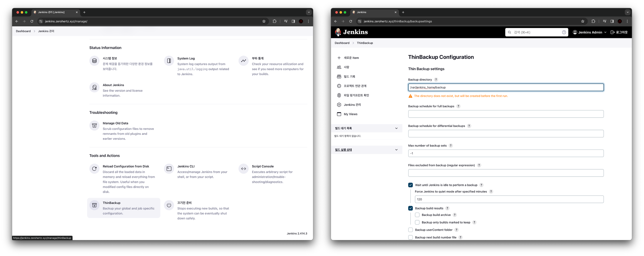
Task: Collapse the 빌드 실행 상태 panel
Action: click(x=397, y=150)
